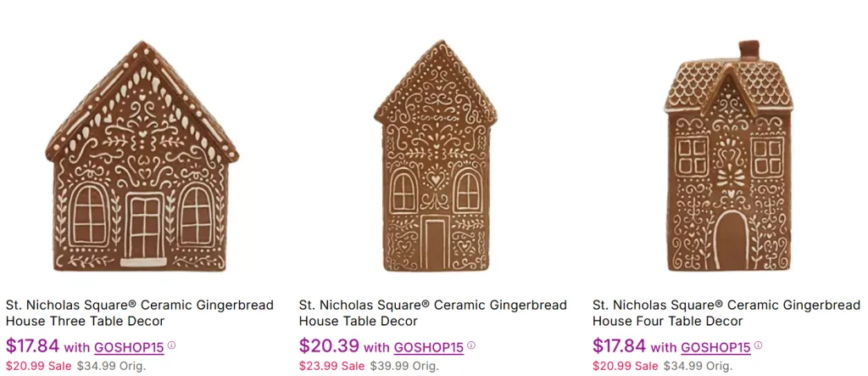Click the $20.39 coupon price
This screenshot has width=868, height=376.
pyautogui.click(x=328, y=346)
